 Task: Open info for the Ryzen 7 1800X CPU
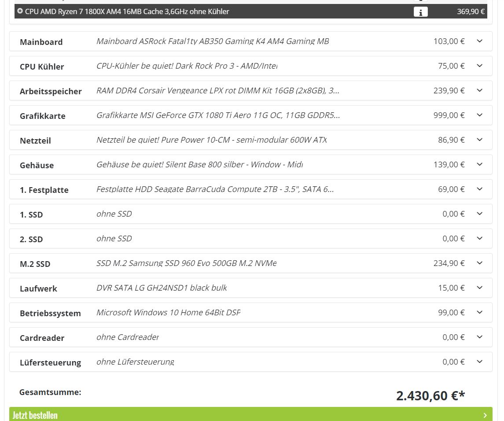tap(420, 12)
